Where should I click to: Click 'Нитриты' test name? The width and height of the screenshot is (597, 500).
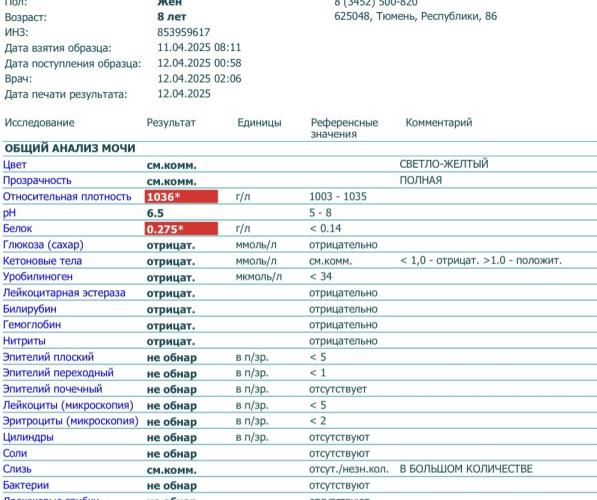[24, 341]
